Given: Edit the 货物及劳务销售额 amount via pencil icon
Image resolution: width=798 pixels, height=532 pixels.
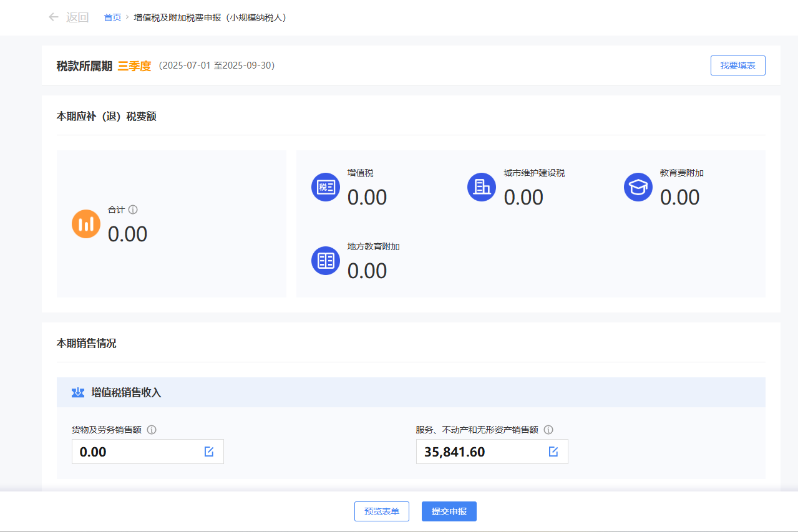Looking at the screenshot, I should (209, 452).
